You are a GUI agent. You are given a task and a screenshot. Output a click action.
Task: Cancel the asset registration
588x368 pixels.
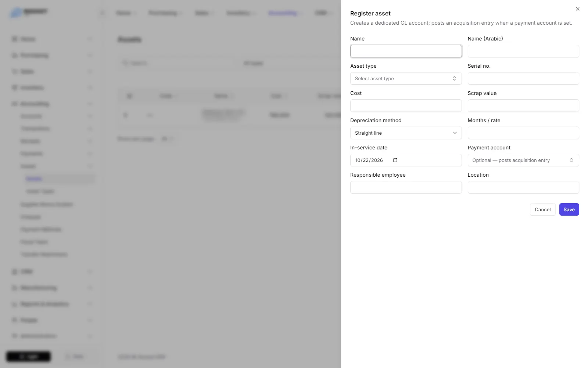(542, 209)
